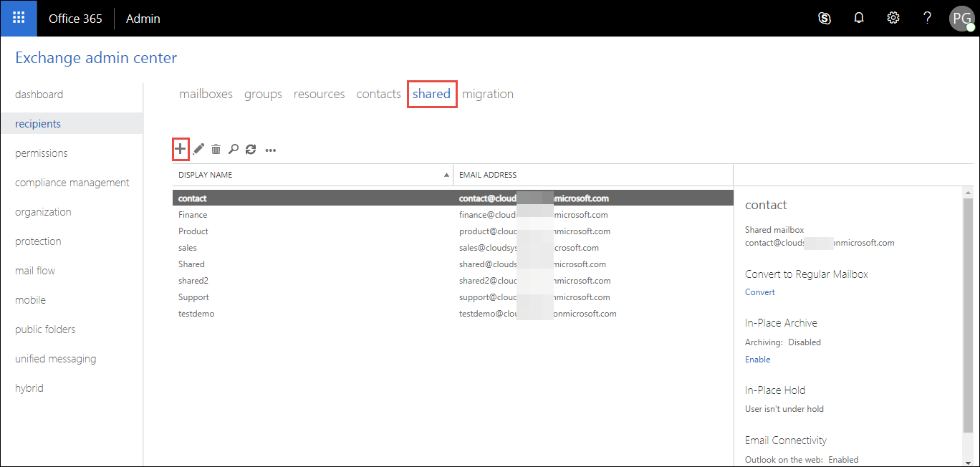Switch to the groups tab
Image resolution: width=980 pixels, height=467 pixels.
263,94
